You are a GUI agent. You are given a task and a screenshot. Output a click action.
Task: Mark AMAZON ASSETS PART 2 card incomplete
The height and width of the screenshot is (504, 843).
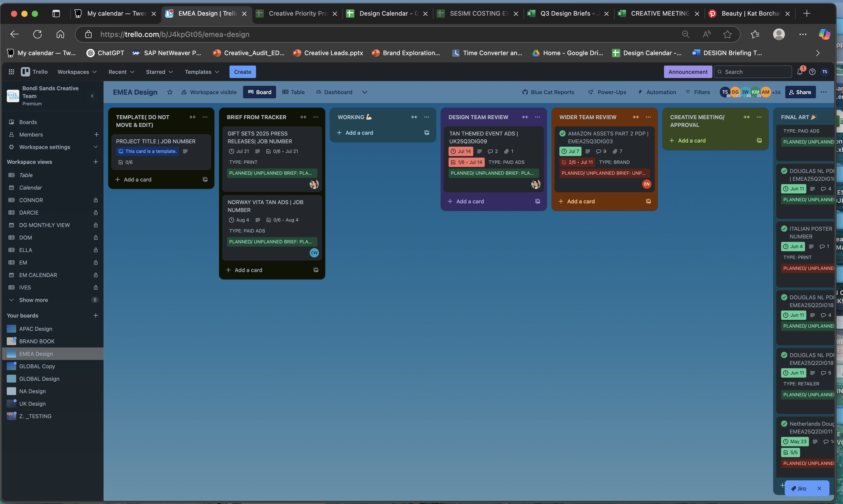pyautogui.click(x=563, y=133)
